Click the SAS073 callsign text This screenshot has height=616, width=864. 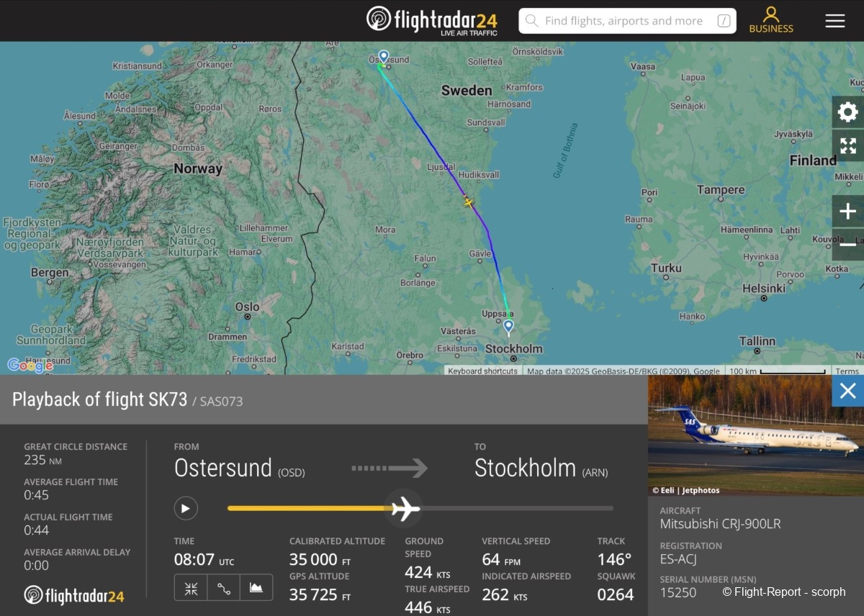coord(221,402)
